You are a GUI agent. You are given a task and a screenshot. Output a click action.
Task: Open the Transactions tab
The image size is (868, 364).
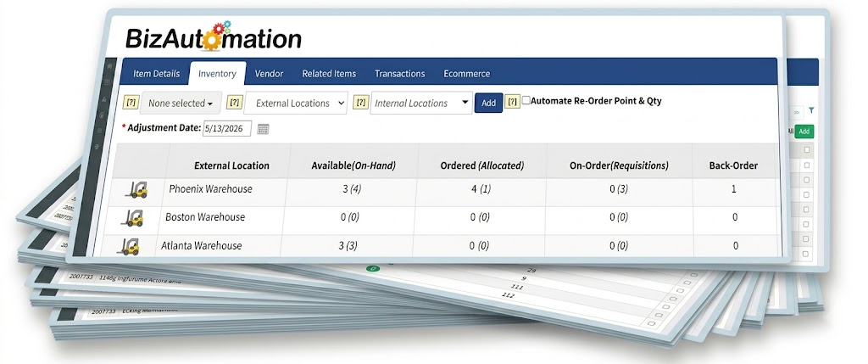(400, 73)
